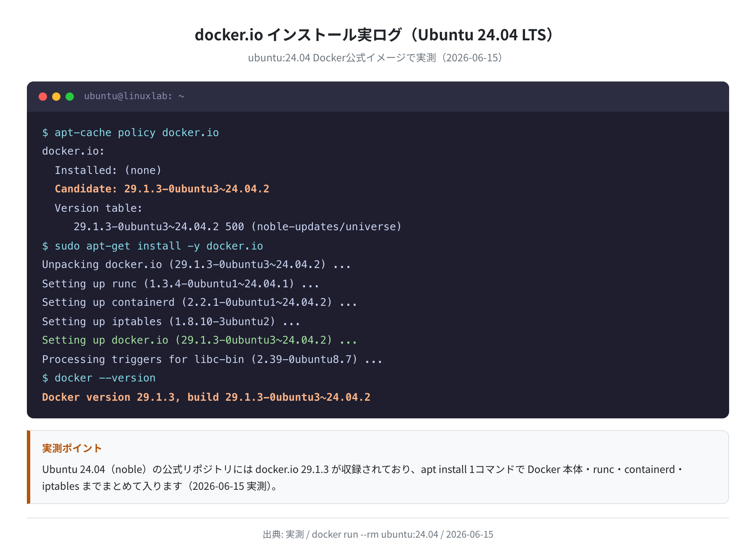Click the command docker --version
Screen dimensions: 756x557
coord(99,378)
